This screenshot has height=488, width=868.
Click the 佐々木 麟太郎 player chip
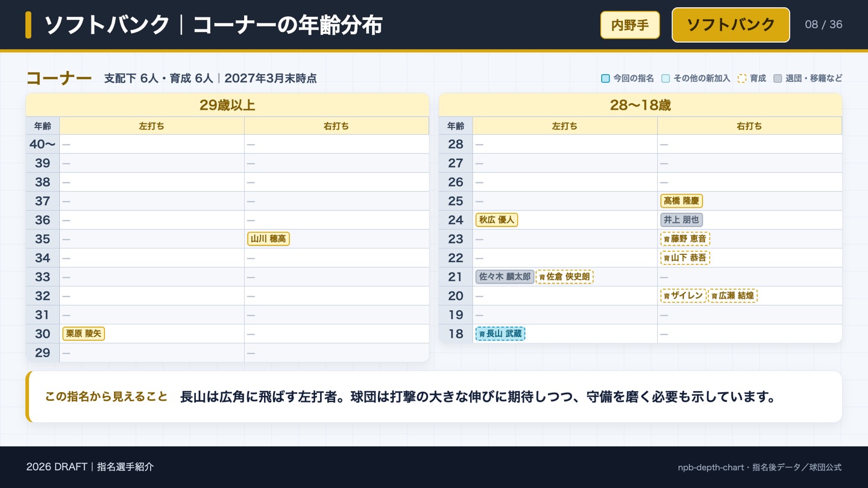pos(505,277)
